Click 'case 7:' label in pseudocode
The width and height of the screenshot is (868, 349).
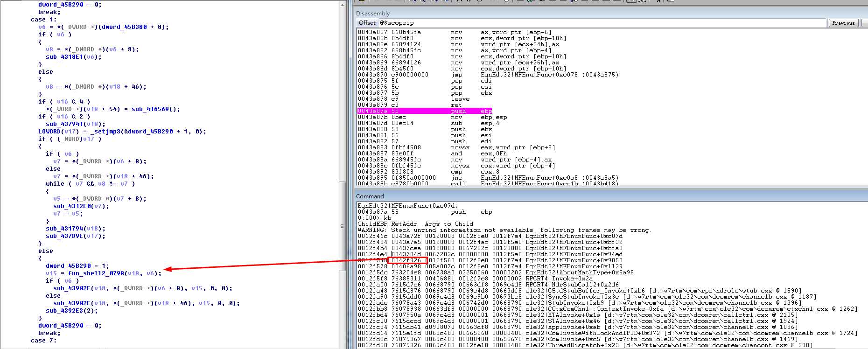point(44,341)
